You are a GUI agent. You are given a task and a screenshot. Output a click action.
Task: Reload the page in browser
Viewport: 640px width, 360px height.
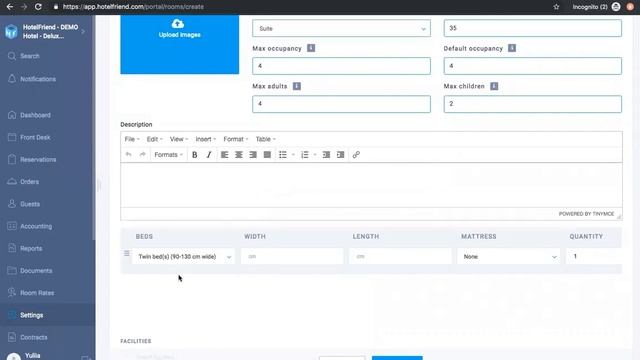(38, 7)
